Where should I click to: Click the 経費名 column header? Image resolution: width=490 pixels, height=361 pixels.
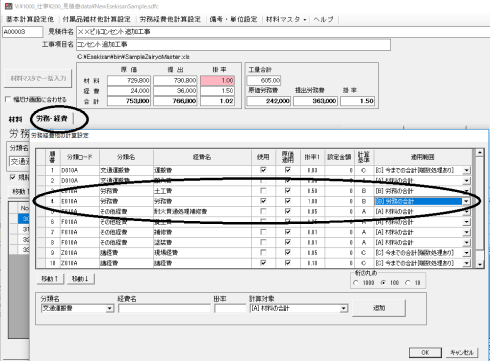tap(202, 157)
